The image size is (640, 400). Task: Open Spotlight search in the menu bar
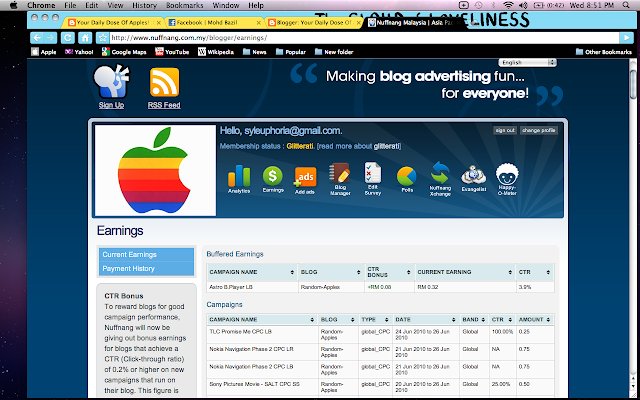click(626, 5)
